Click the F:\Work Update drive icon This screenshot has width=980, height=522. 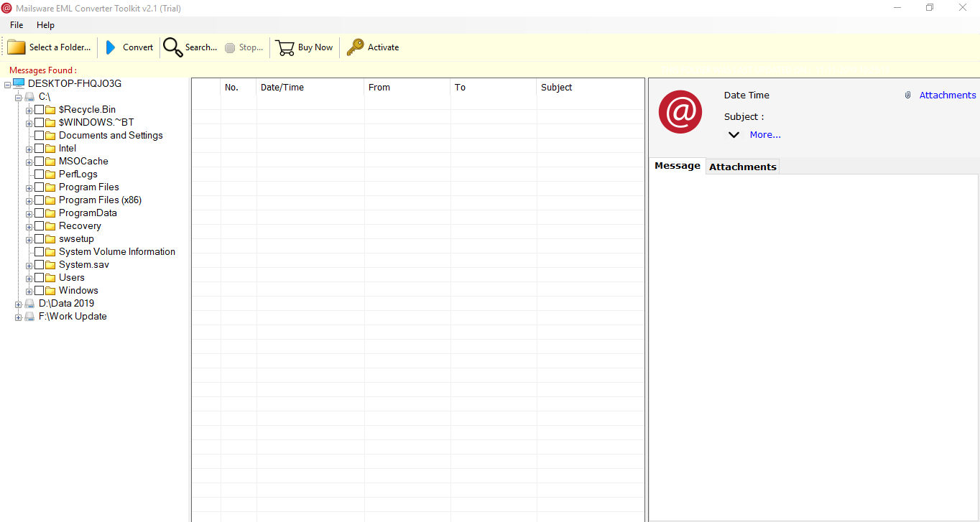coord(29,317)
